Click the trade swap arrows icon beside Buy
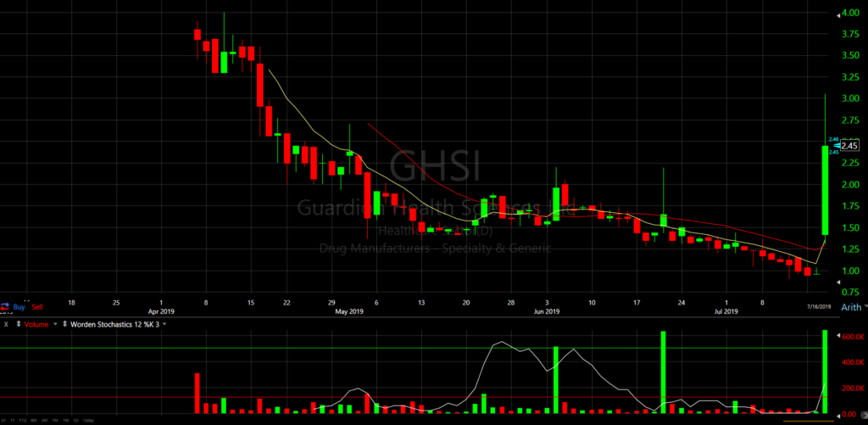The image size is (868, 425). click(6, 305)
